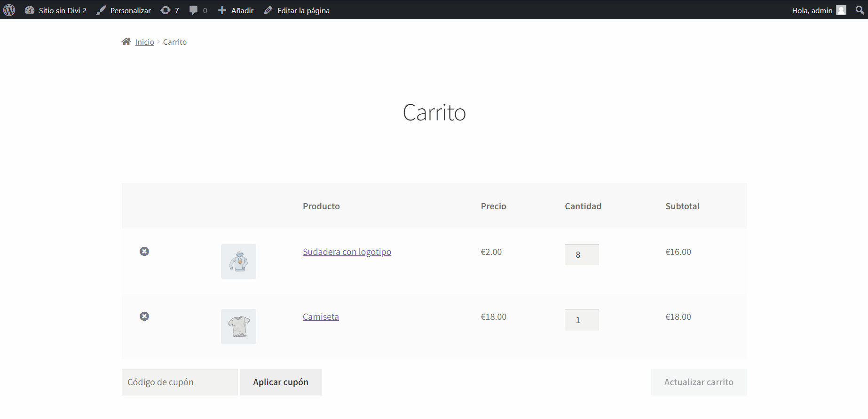Remove Sudadera con logotipo from cart
The height and width of the screenshot is (419, 868).
(x=144, y=252)
